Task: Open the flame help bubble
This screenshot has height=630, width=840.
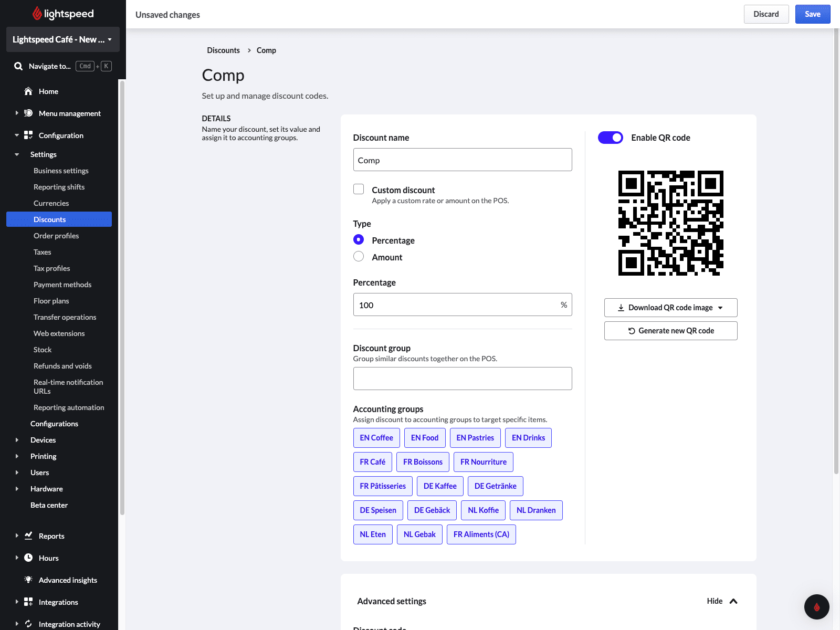Action: coord(817,607)
